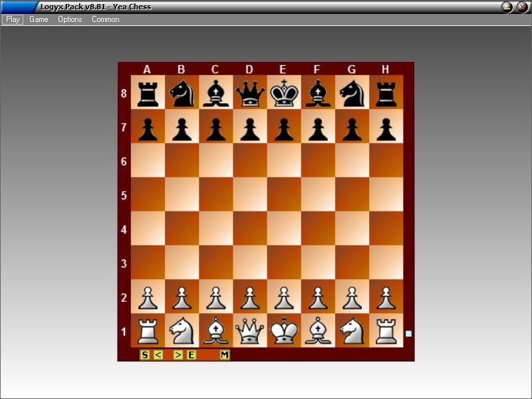Select the black king on E8
The height and width of the screenshot is (399, 532).
coord(284,92)
